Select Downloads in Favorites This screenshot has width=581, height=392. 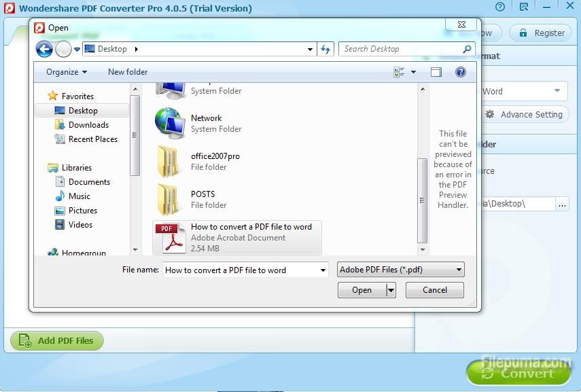tap(88, 125)
